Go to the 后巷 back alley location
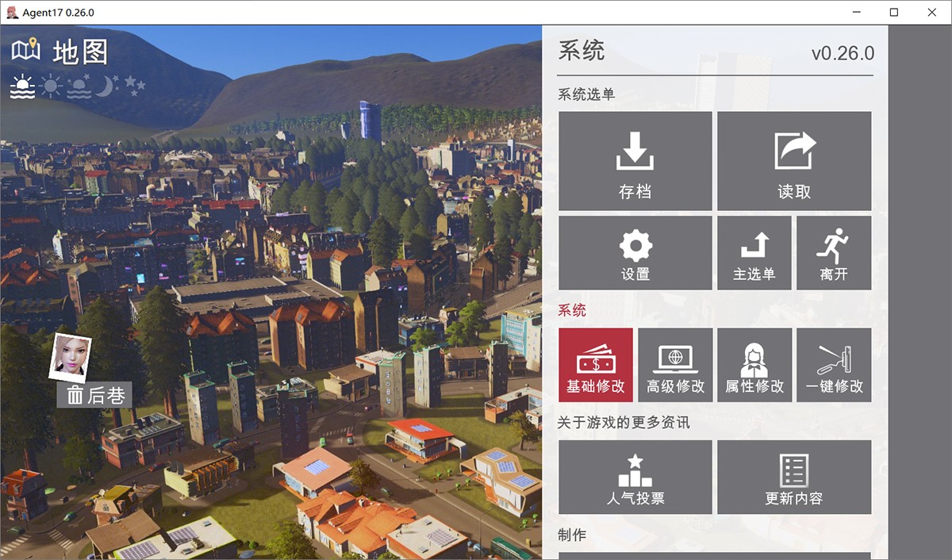 94,395
